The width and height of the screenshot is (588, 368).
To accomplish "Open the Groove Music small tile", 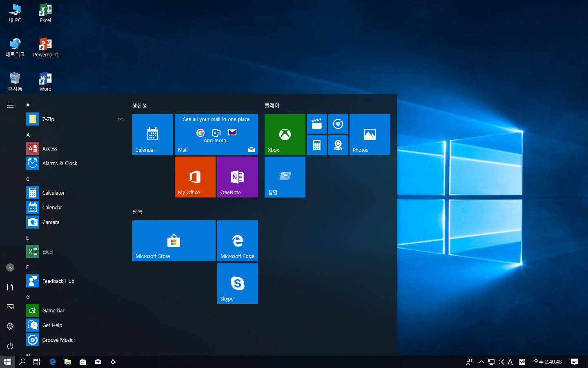I will point(338,124).
